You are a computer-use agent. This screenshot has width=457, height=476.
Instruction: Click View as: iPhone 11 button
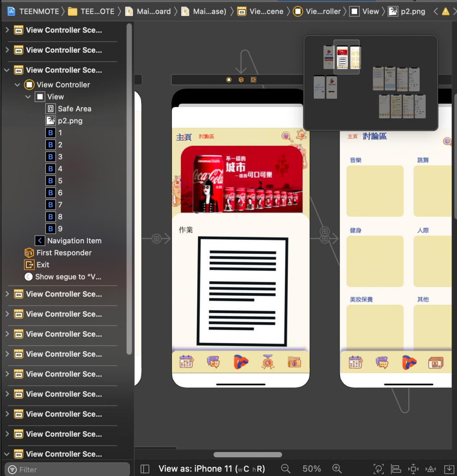pyautogui.click(x=212, y=469)
